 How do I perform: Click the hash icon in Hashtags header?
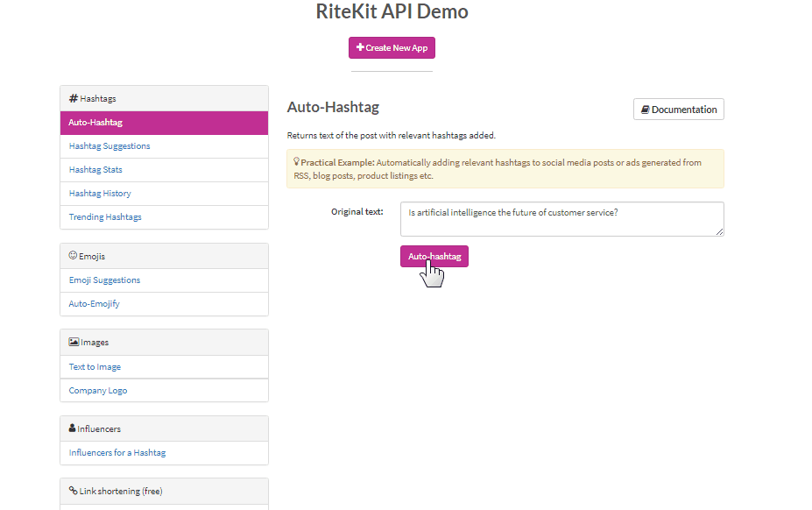[x=74, y=98]
